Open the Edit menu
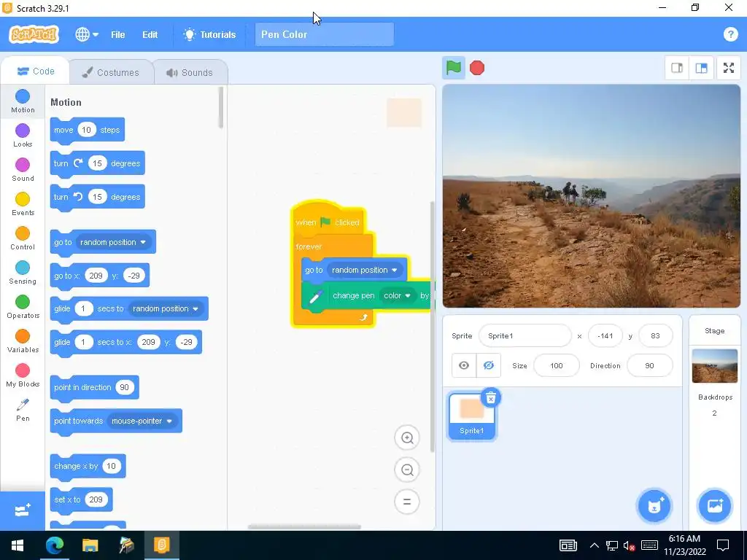The height and width of the screenshot is (560, 747). tap(150, 35)
